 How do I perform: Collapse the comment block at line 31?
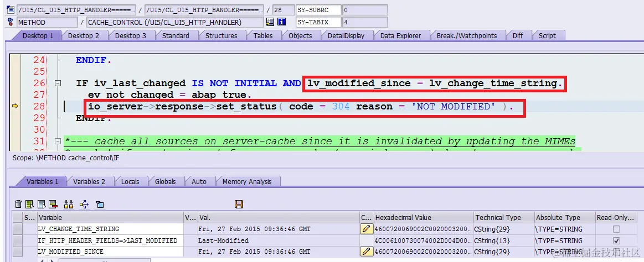[x=58, y=142]
